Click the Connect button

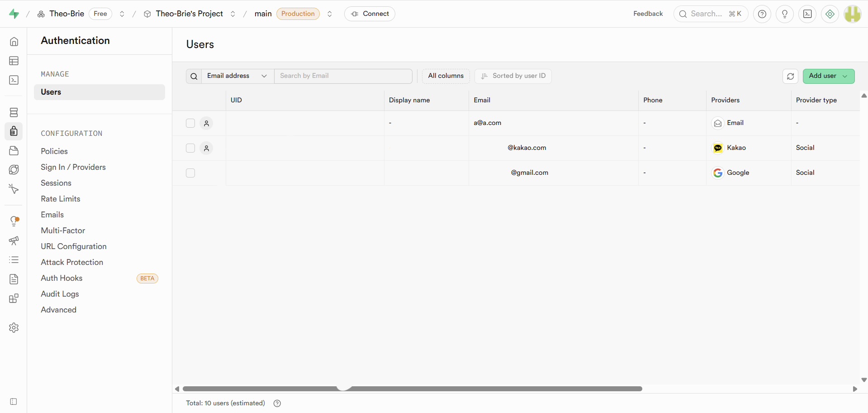click(x=370, y=14)
